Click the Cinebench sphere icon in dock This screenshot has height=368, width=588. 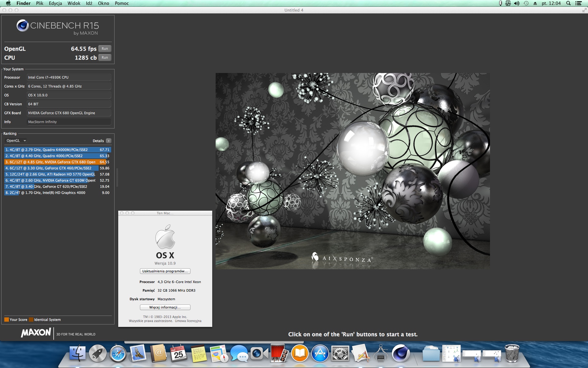tap(401, 353)
